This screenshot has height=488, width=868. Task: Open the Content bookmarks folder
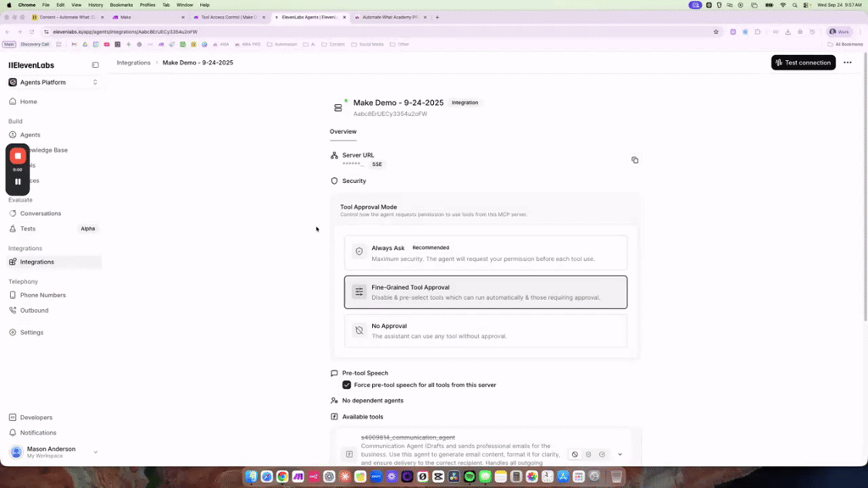(x=332, y=44)
